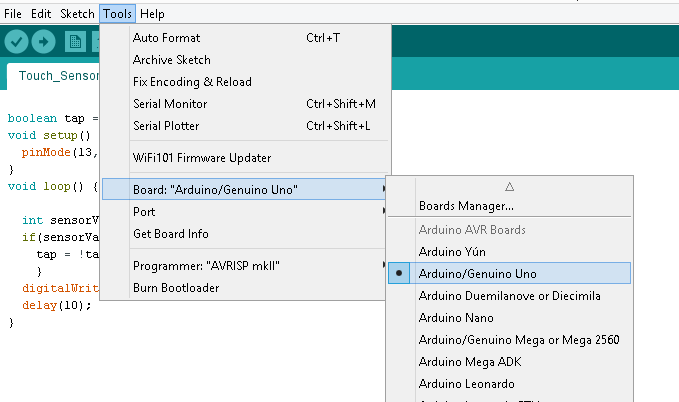
Task: Open Serial Monitor
Action: pyautogui.click(x=245, y=104)
